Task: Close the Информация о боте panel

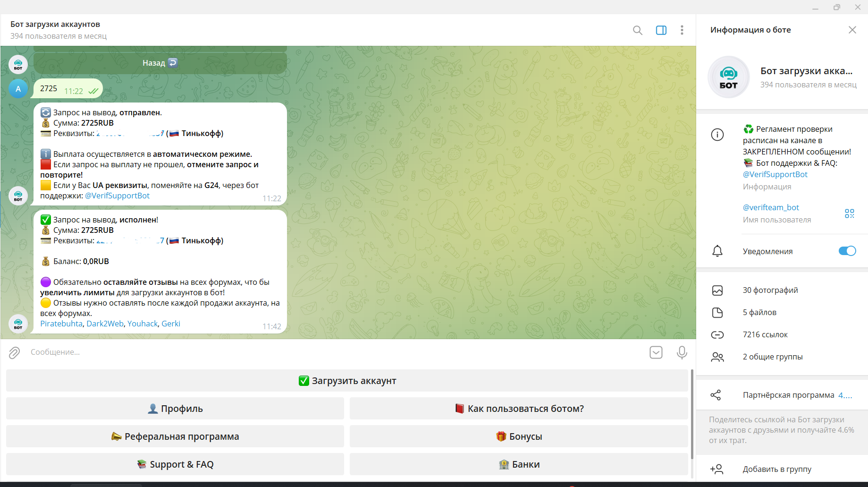Action: click(852, 30)
